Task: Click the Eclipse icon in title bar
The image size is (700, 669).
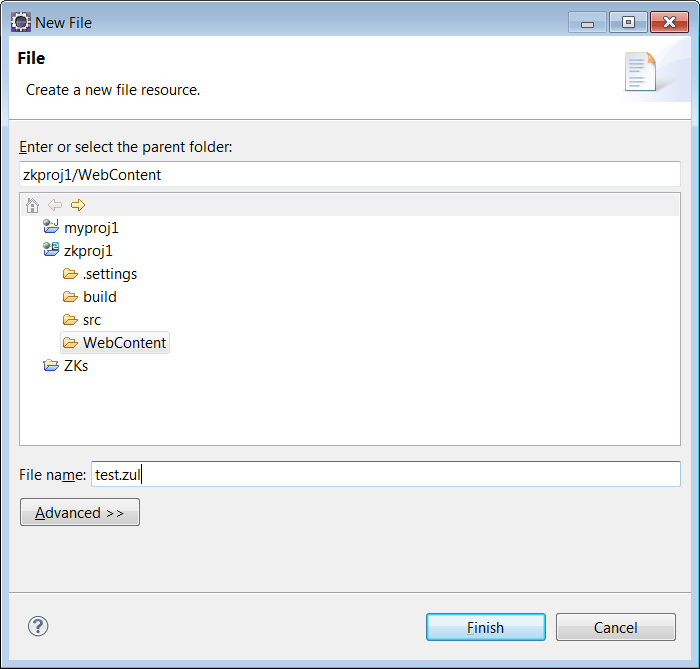Action: click(21, 22)
